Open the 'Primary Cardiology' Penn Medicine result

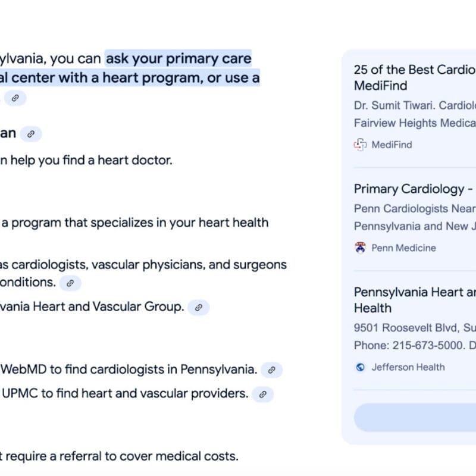pyautogui.click(x=414, y=189)
